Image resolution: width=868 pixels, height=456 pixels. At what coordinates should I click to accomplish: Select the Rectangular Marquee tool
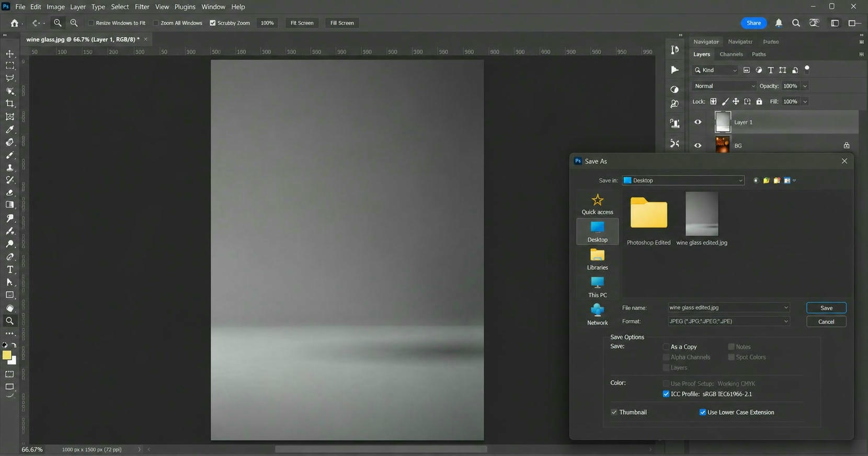pyautogui.click(x=10, y=66)
